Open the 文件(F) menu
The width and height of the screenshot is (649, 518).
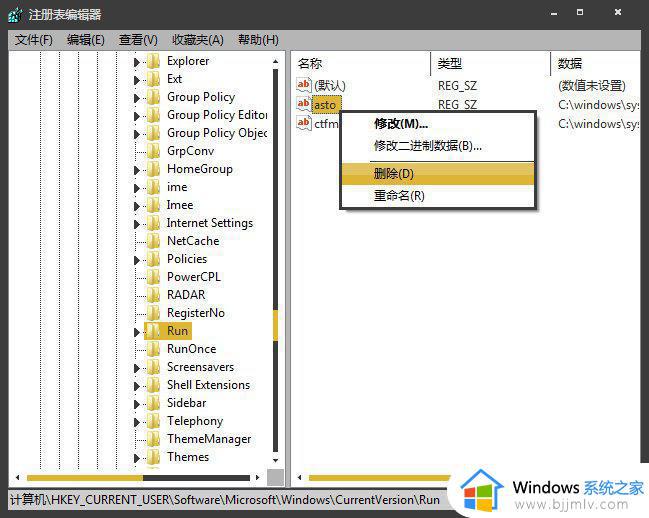tap(34, 40)
